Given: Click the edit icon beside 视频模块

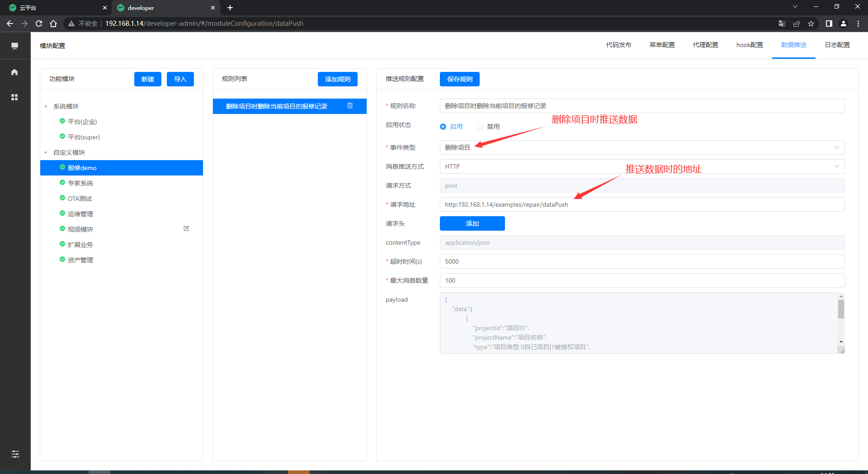Looking at the screenshot, I should point(186,229).
